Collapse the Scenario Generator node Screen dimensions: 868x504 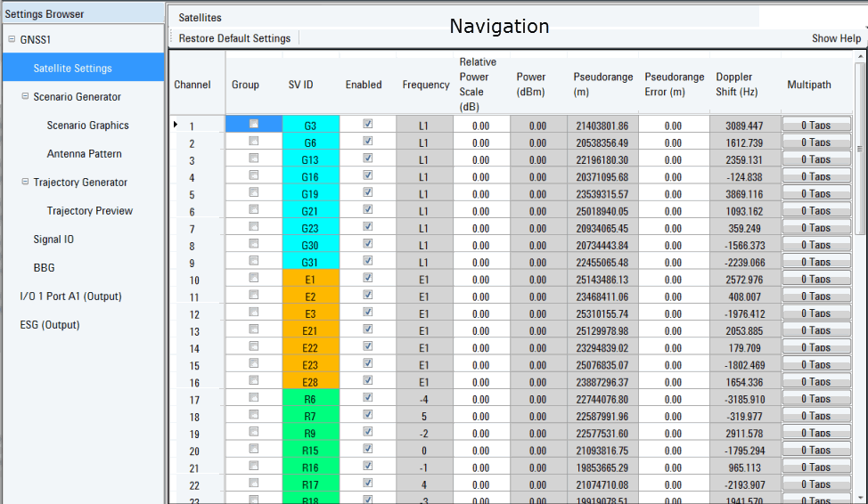[x=25, y=97]
